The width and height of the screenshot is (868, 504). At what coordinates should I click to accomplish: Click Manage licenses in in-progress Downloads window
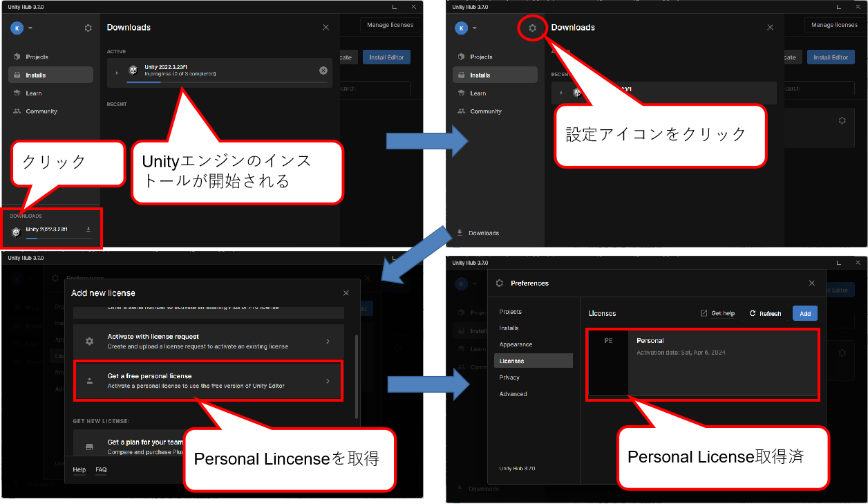coord(390,25)
